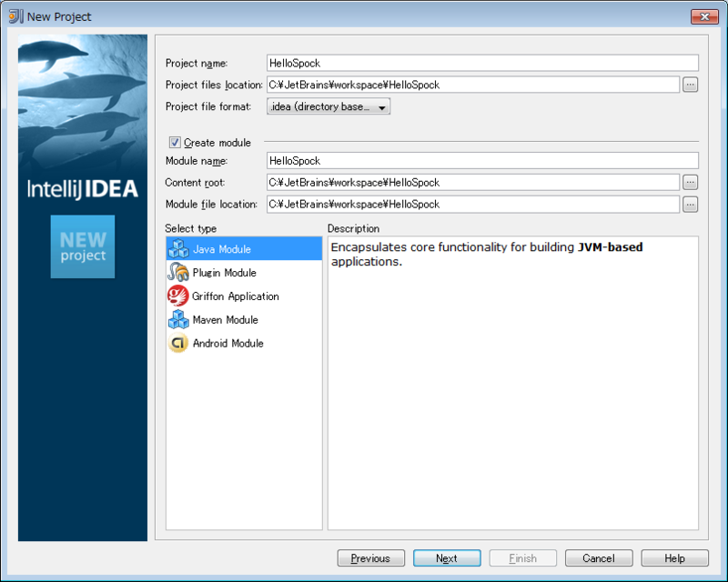The height and width of the screenshot is (582, 728).
Task: Browse for Module file location
Action: pos(691,205)
